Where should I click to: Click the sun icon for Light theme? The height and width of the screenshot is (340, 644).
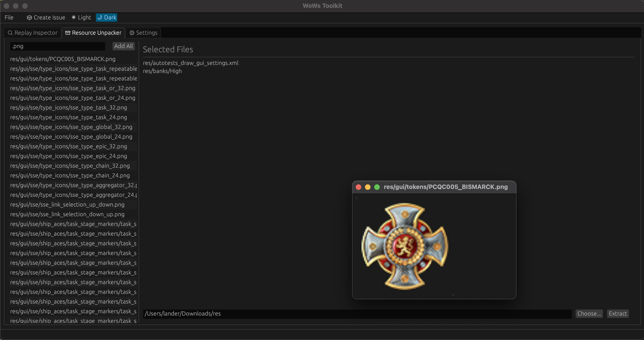(73, 17)
